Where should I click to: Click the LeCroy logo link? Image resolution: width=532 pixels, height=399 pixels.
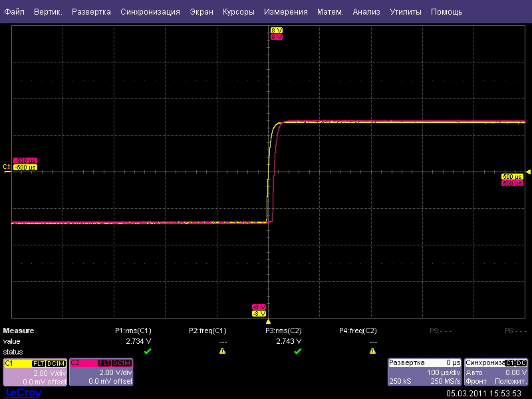(x=23, y=393)
